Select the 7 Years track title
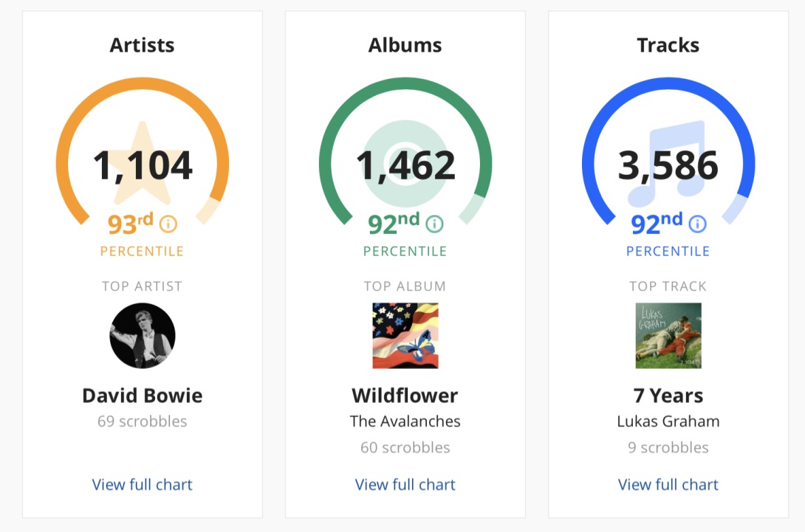805x532 pixels. [668, 395]
